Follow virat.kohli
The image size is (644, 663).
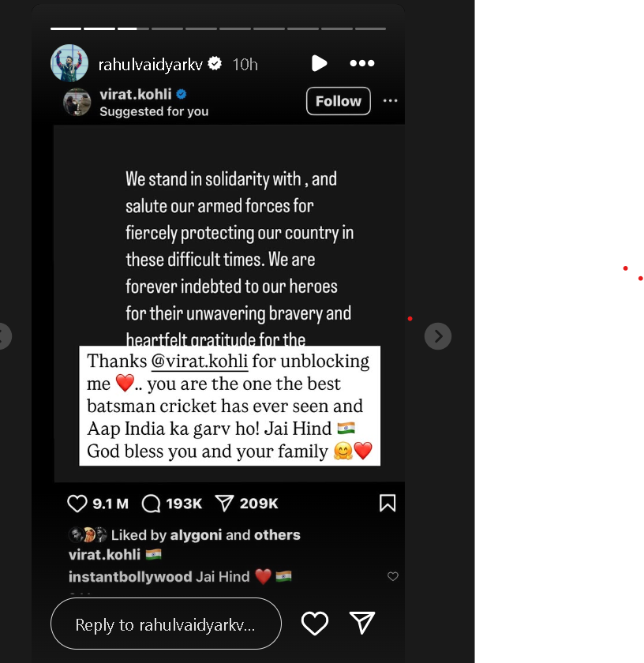tap(339, 101)
